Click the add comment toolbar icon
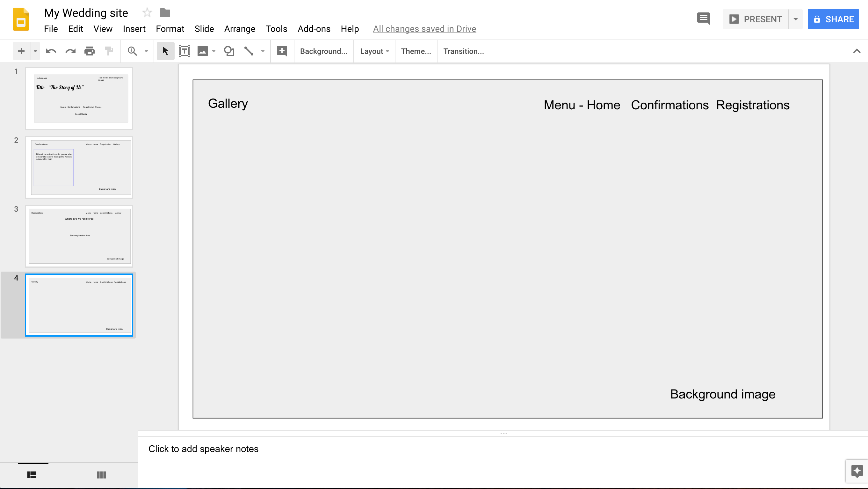Viewport: 868px width, 489px height. pyautogui.click(x=282, y=51)
